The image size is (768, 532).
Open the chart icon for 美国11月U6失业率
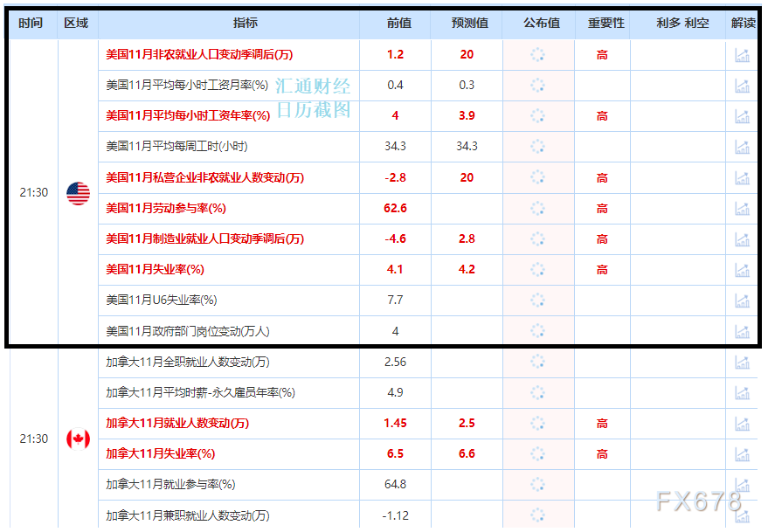point(742,300)
